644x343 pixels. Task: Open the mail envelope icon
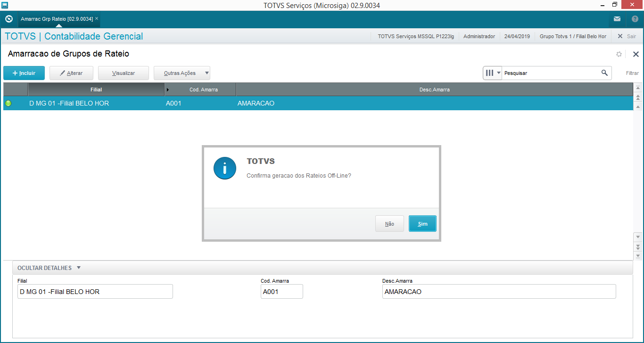(x=617, y=19)
